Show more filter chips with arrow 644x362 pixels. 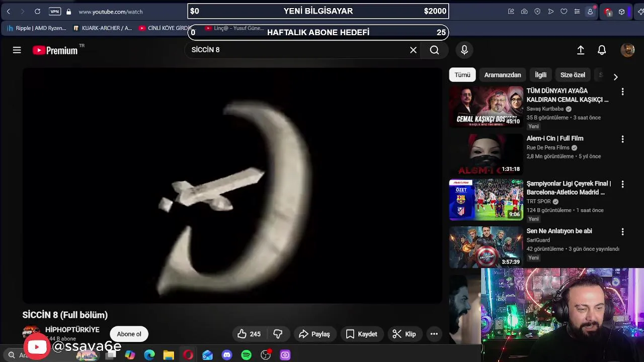[615, 76]
